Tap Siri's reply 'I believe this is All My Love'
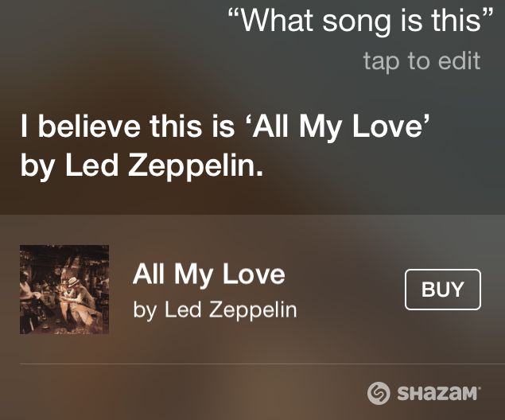This screenshot has width=505, height=420. pyautogui.click(x=225, y=126)
